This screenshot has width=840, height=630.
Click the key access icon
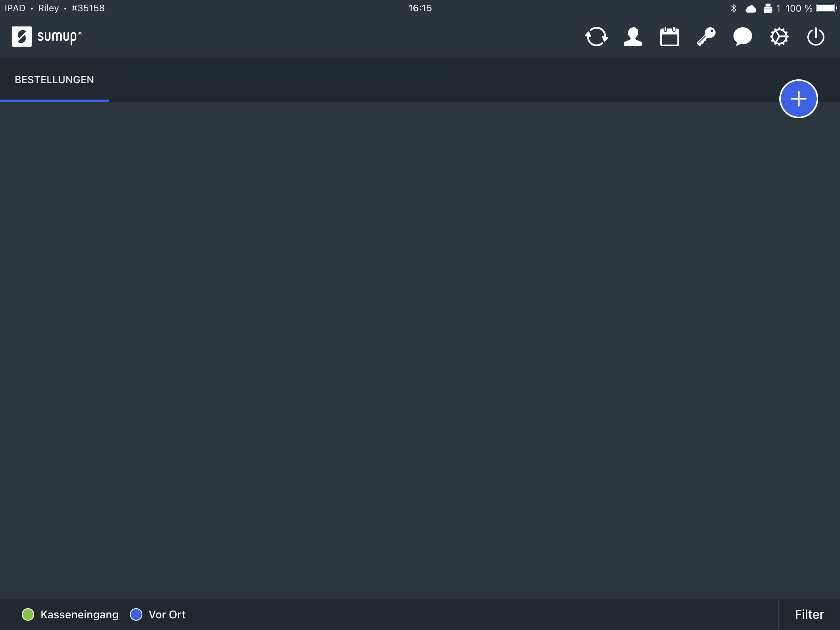coord(706,37)
